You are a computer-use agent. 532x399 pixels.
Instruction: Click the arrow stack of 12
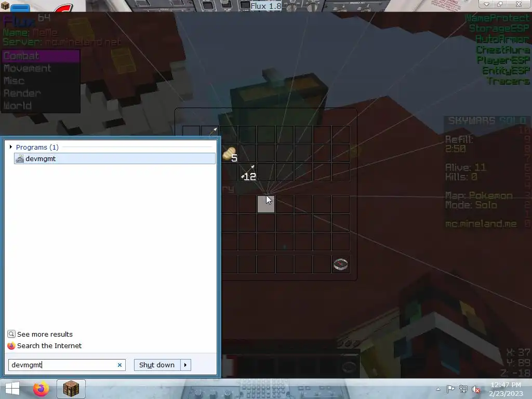pos(248,172)
